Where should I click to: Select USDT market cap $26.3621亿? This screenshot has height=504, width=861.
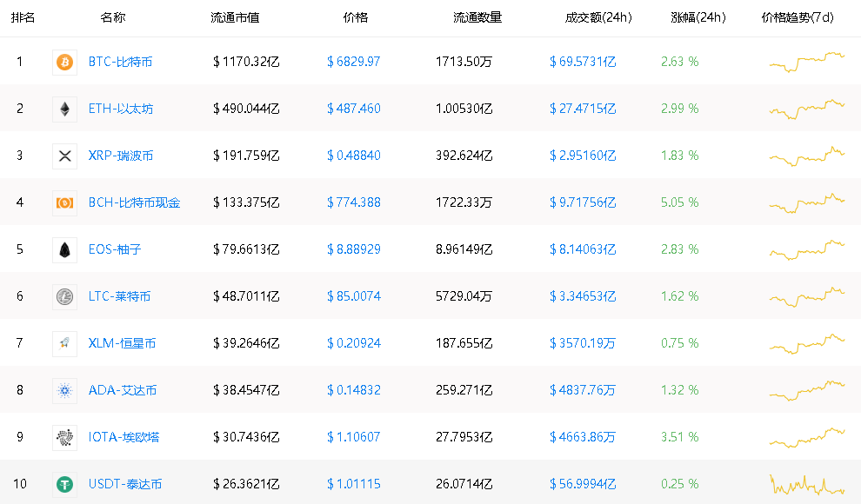pos(246,484)
